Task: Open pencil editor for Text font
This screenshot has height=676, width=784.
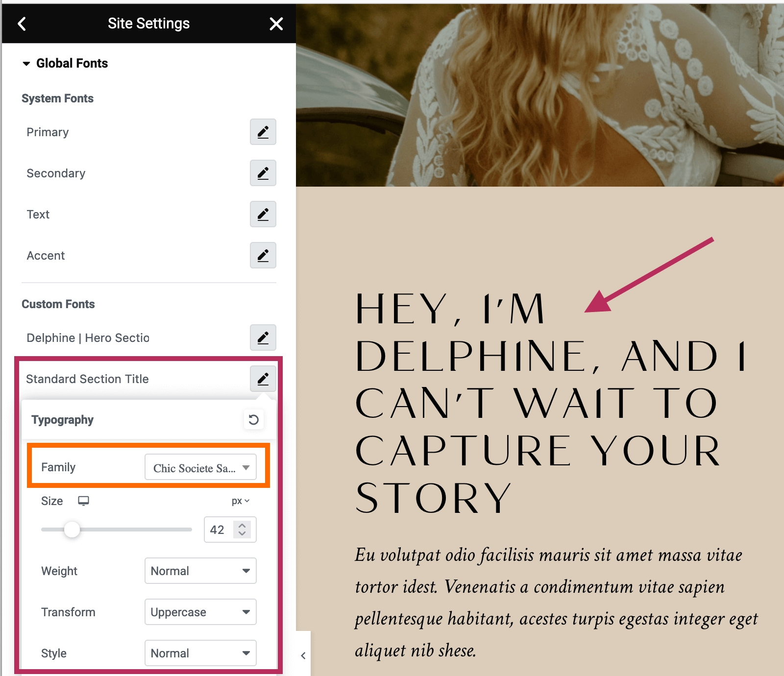Action: tap(263, 214)
